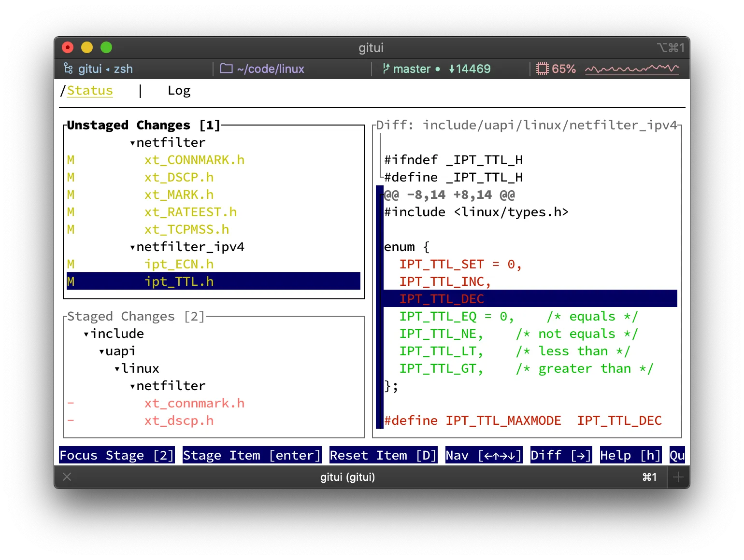Image resolution: width=744 pixels, height=560 pixels.
Task: Click the X icon next to gitui (gitui)
Action: 67,477
